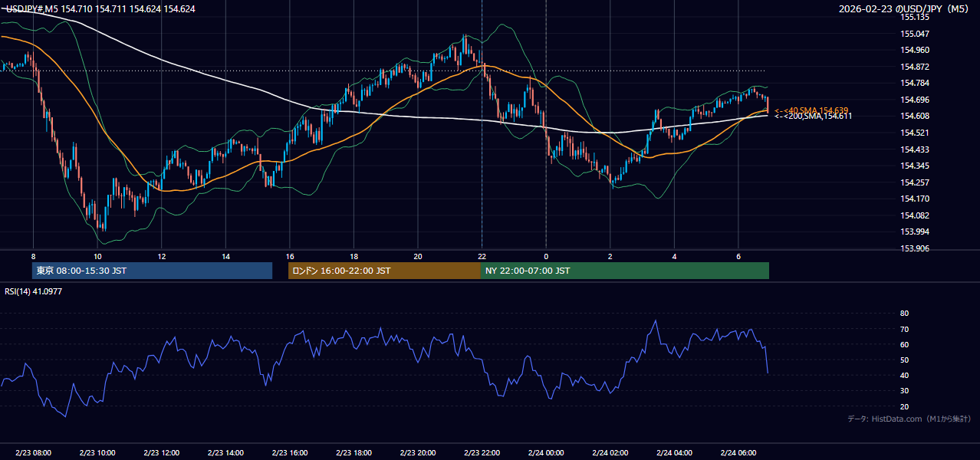
Task: Click the 2/23 14:00 bottom time label
Action: (225, 453)
